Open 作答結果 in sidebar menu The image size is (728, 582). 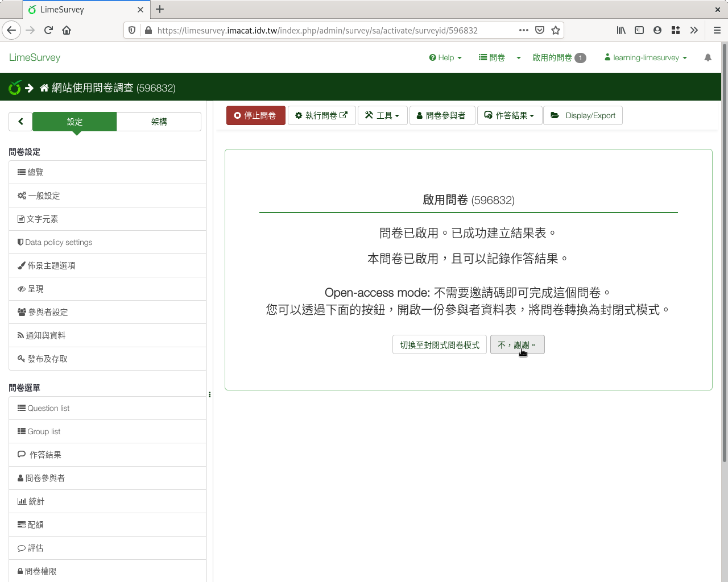(x=107, y=455)
